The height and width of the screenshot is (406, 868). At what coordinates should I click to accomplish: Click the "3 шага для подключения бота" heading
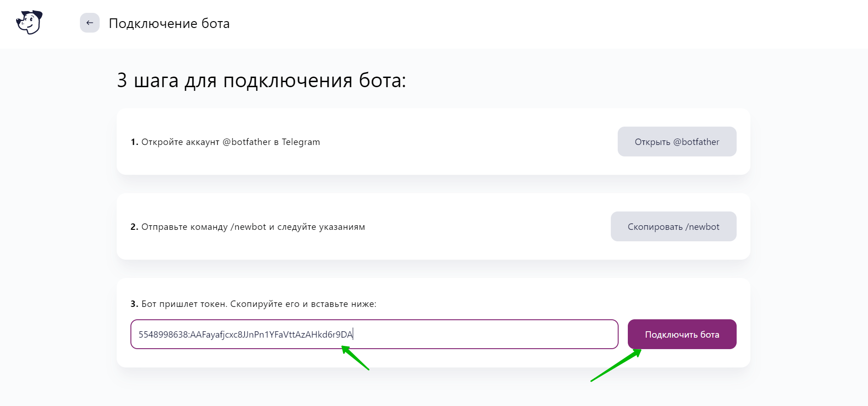[261, 81]
